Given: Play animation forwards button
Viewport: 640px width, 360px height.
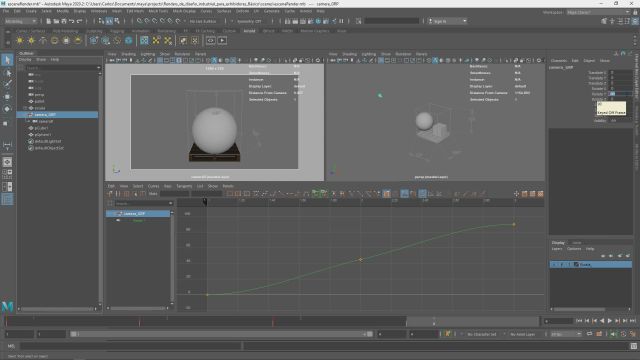Looking at the screenshot, I should tap(609, 321).
